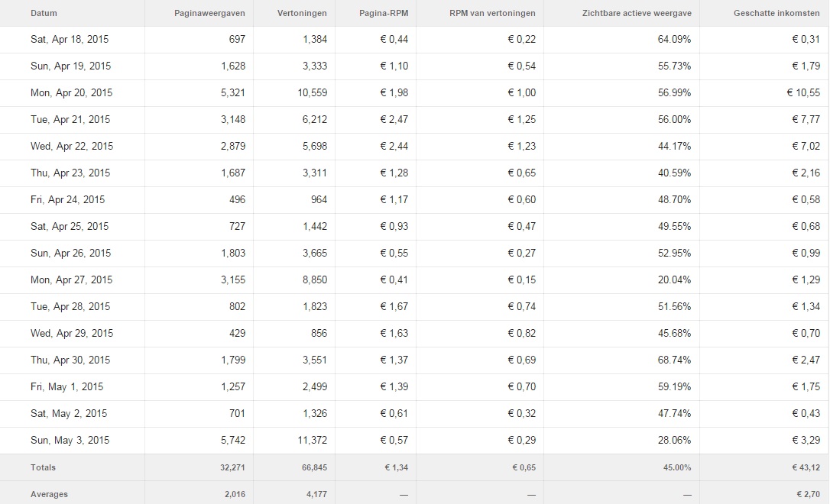Viewport: 830px width, 504px height.
Task: Sort by the Datum column header
Action: [44, 13]
